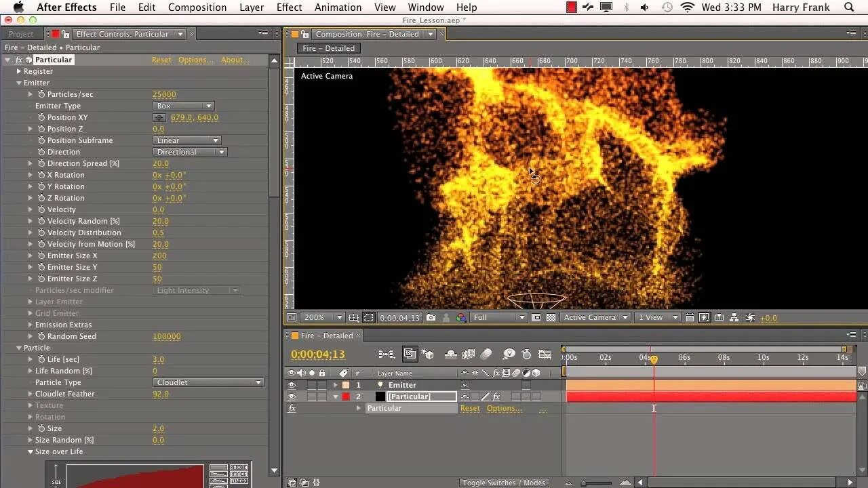Image resolution: width=868 pixels, height=488 pixels.
Task: Click the Always Preview This View icon
Action: point(292,317)
